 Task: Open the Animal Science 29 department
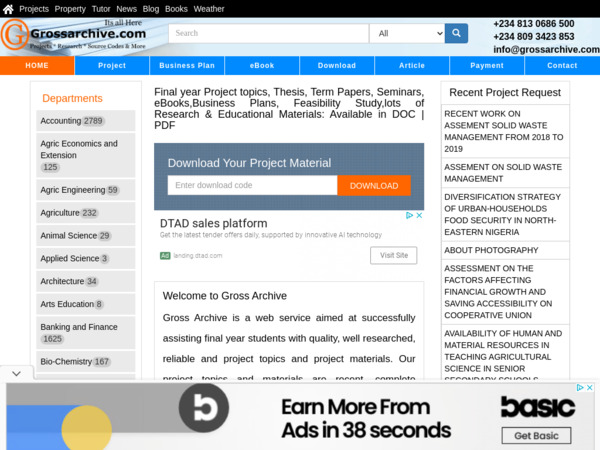[x=86, y=236]
